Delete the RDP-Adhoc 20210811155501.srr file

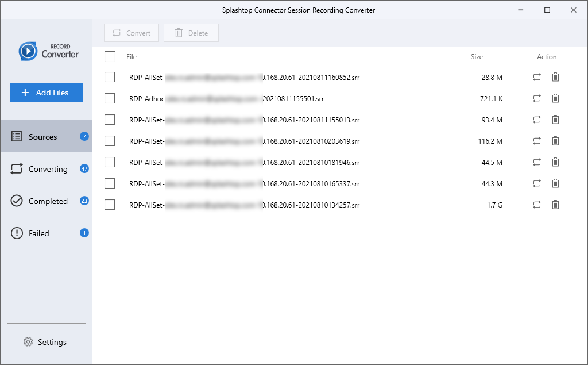(x=555, y=98)
